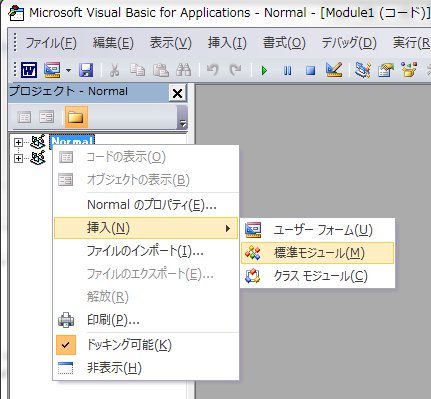Open the insert object dropdown arrow
The width and height of the screenshot is (431, 399).
[68, 70]
